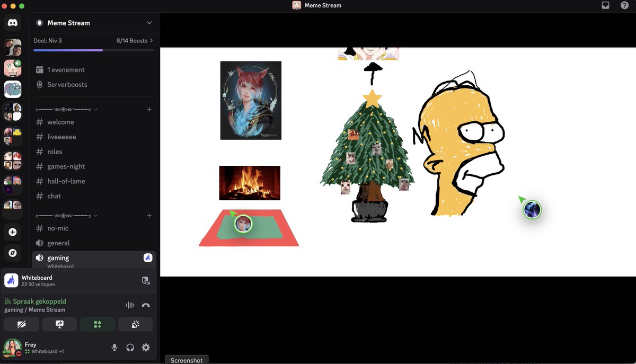Click the server boost progress bar
Screen dimensions: 636x364
click(x=94, y=50)
